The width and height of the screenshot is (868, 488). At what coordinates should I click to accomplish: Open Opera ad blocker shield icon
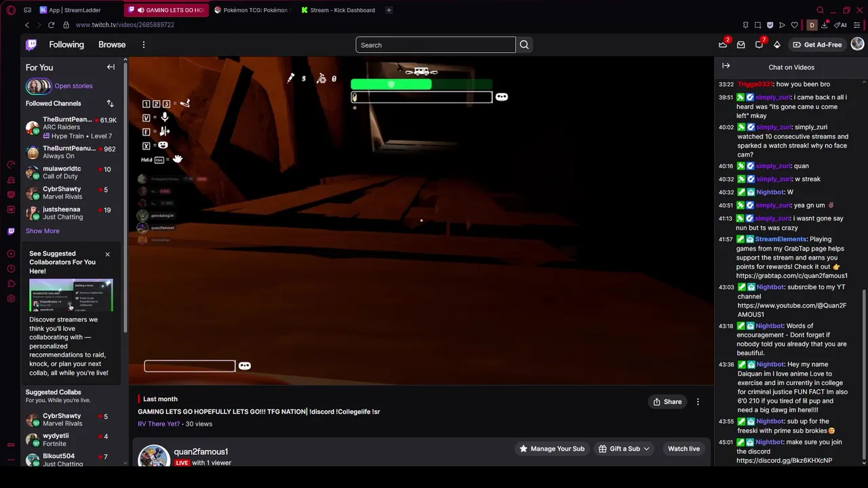(x=770, y=25)
